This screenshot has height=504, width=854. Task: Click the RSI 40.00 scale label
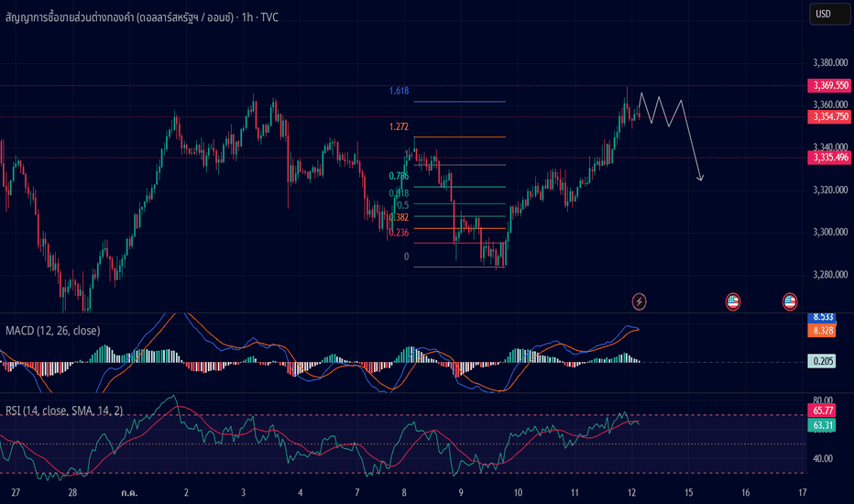[x=823, y=459]
